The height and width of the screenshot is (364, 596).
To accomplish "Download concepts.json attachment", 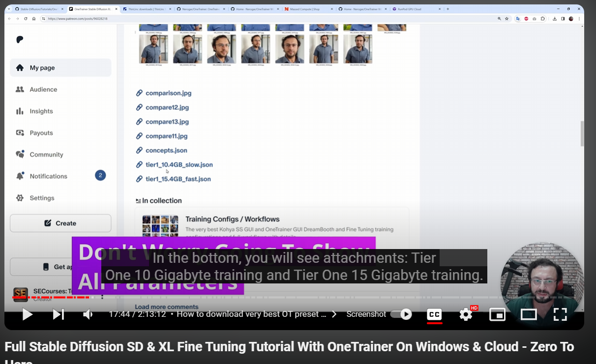I will point(166,150).
